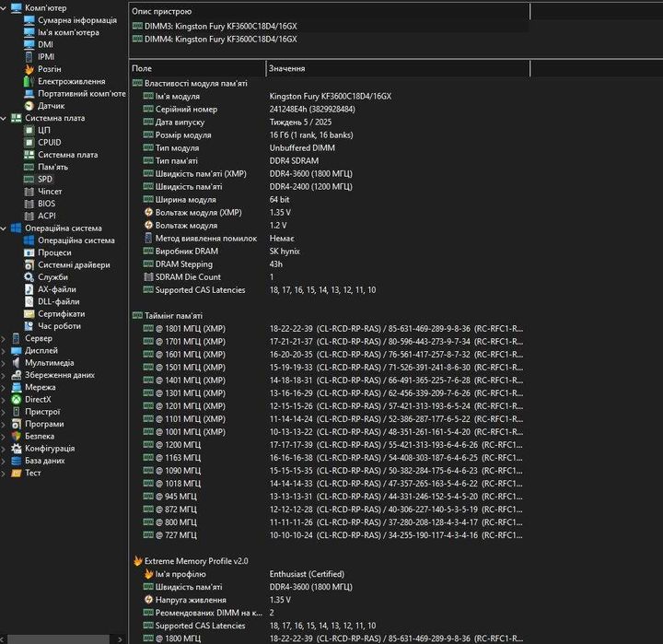Select the Вольтаж модуля (XMP) row
663x644 pixels.
point(329,213)
